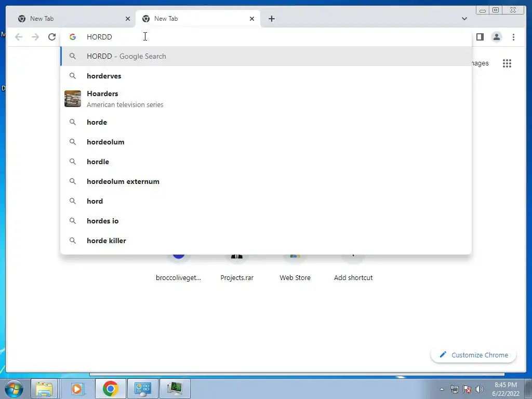Select the 'hordeolum externum' suggestion

[266, 181]
